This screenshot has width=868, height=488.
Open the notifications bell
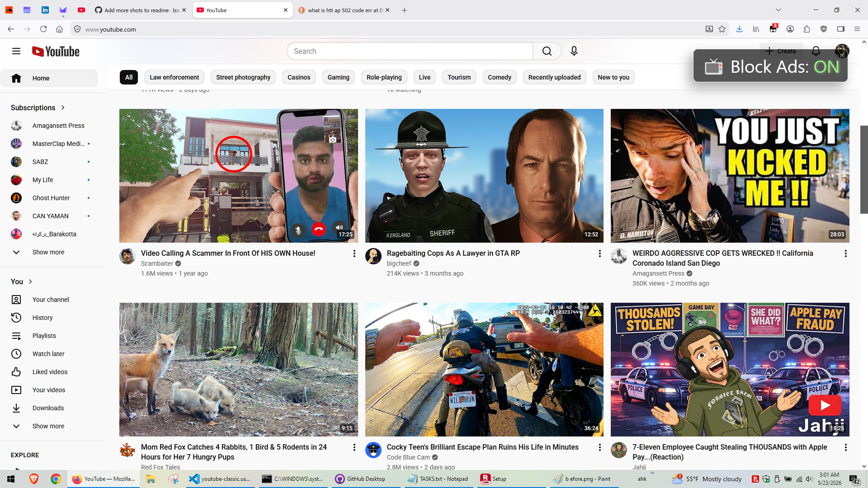click(816, 51)
